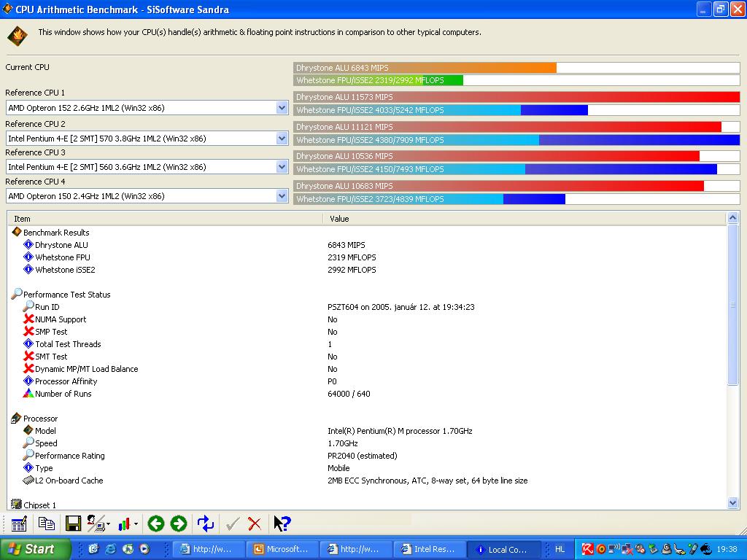
Task: Cancel with the red X toolbar icon
Action: pos(255,524)
